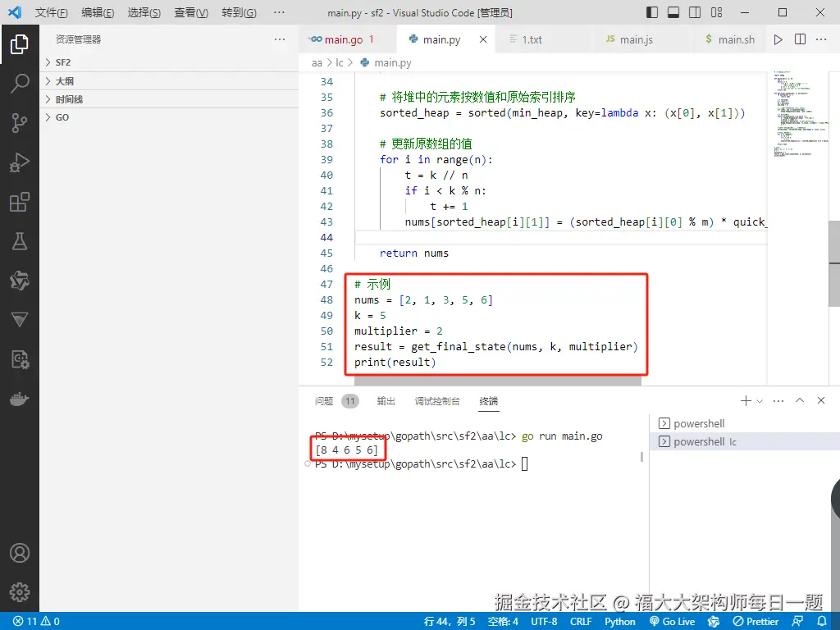
Task: Maximize the panel size chevron
Action: tap(800, 400)
